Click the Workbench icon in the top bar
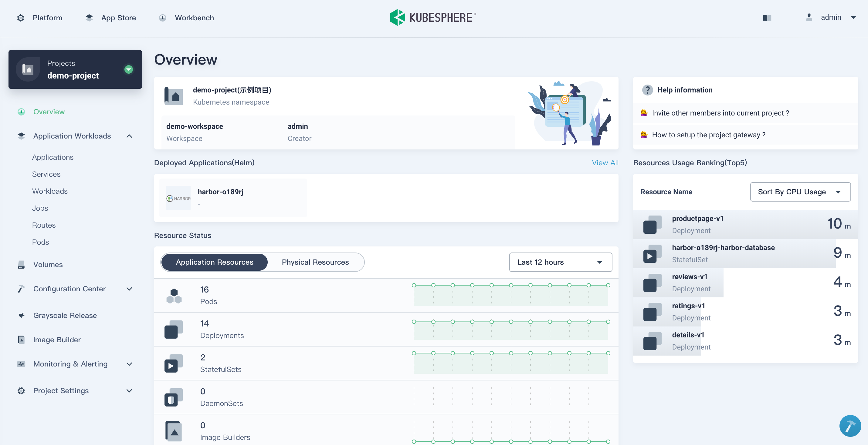The image size is (868, 445). 163,18
